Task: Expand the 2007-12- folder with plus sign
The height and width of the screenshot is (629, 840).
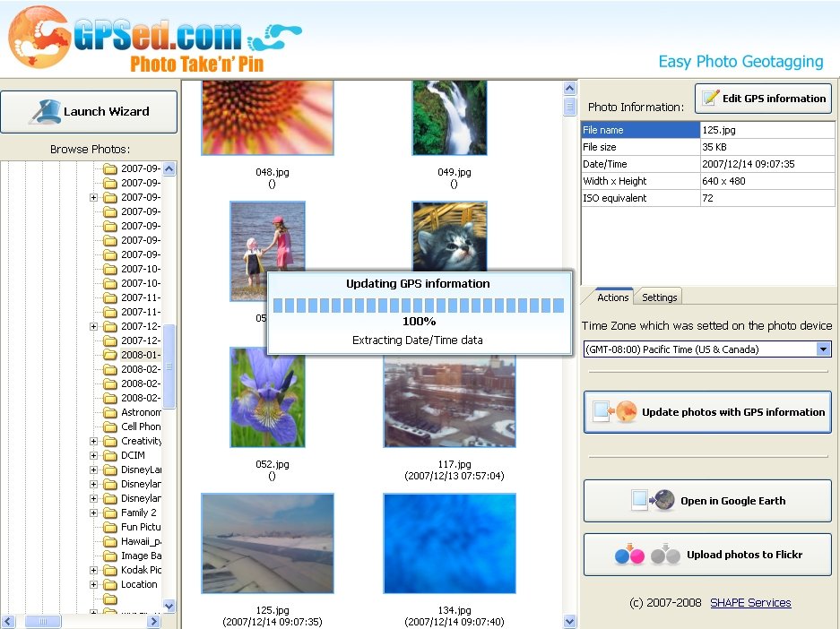Action: 94,326
